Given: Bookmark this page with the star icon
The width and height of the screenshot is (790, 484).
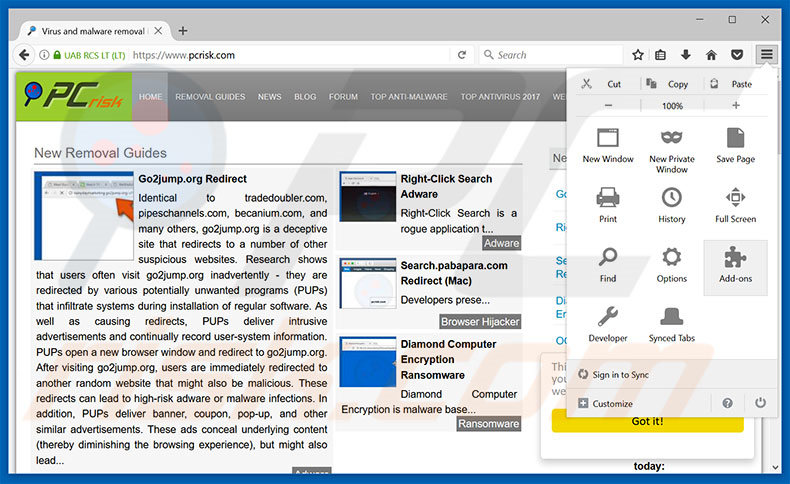Looking at the screenshot, I should pos(638,55).
